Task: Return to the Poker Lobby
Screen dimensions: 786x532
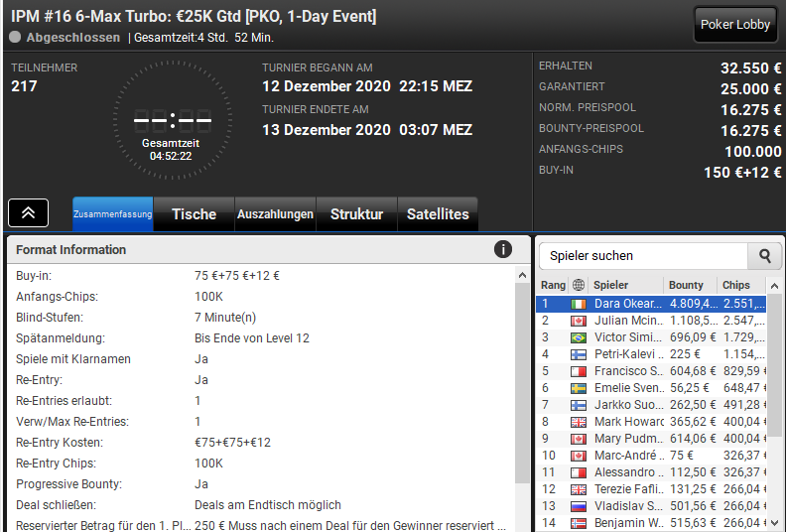Action: pos(734,24)
